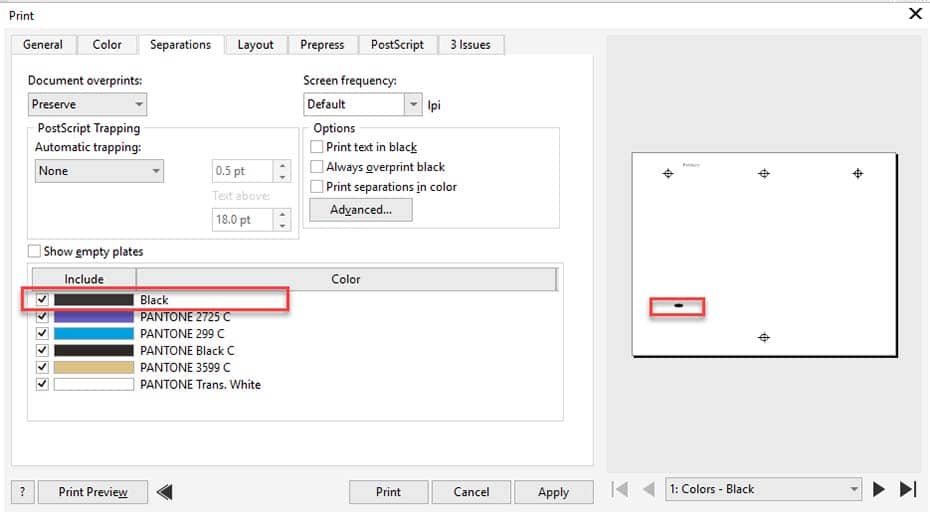Image resolution: width=930 pixels, height=516 pixels.
Task: Click the Include column header
Action: [x=84, y=279]
